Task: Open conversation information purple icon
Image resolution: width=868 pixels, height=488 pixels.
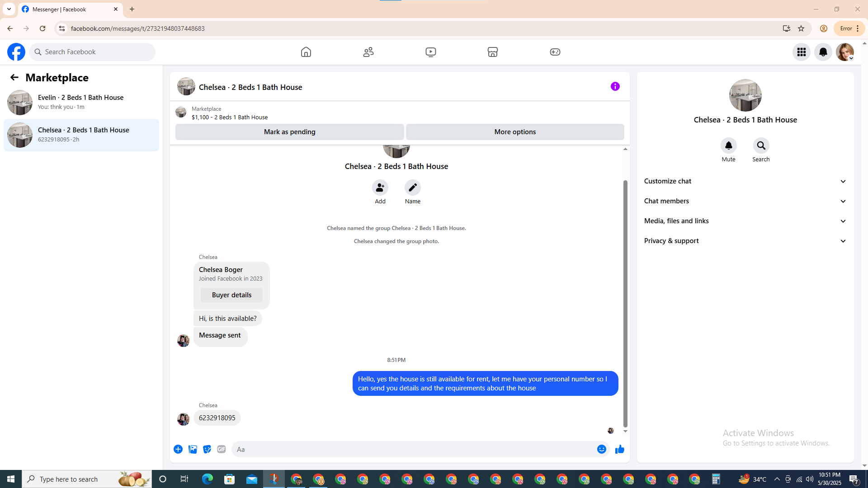Action: point(615,86)
